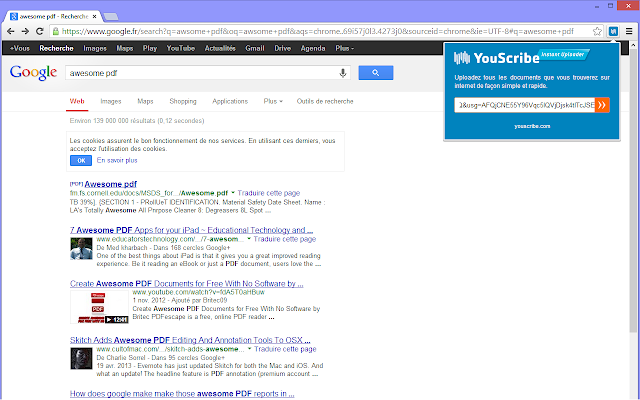
Task: Click the blue magnifier search button
Action: pos(376,73)
